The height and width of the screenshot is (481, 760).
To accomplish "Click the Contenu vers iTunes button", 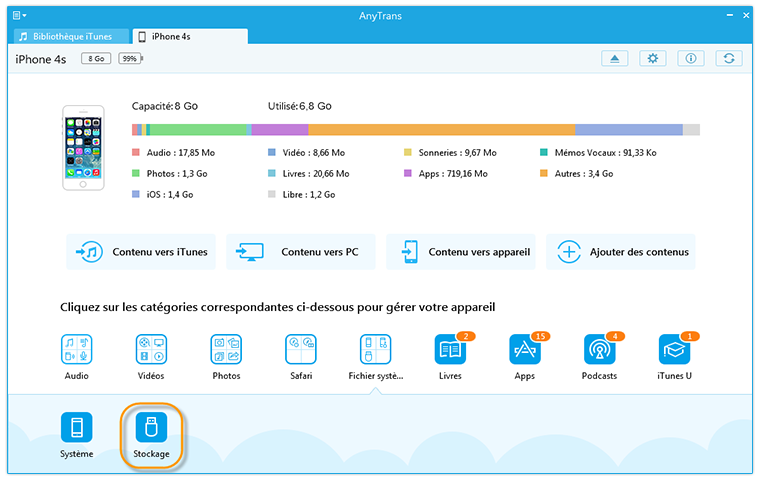I will click(141, 252).
